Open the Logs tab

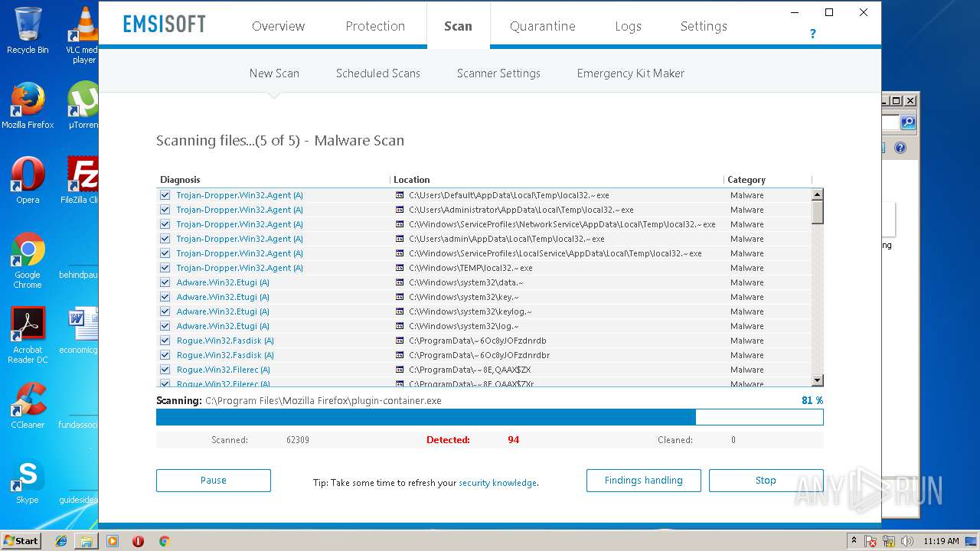coord(628,26)
